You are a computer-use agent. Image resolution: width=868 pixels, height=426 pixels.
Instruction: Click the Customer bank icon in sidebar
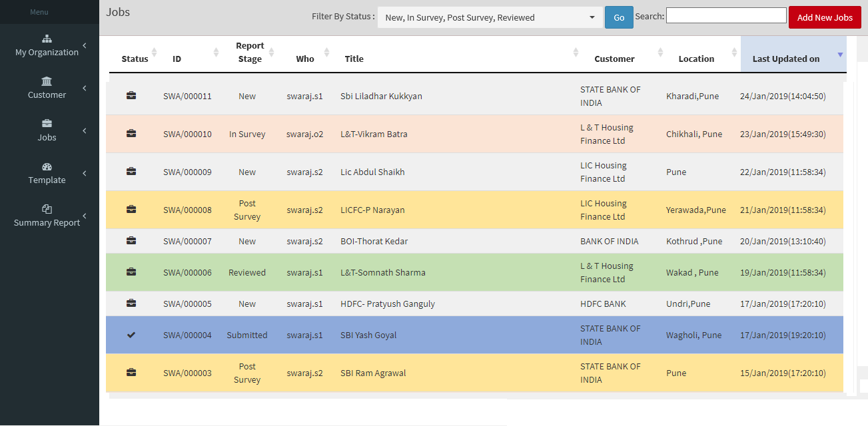pyautogui.click(x=47, y=81)
